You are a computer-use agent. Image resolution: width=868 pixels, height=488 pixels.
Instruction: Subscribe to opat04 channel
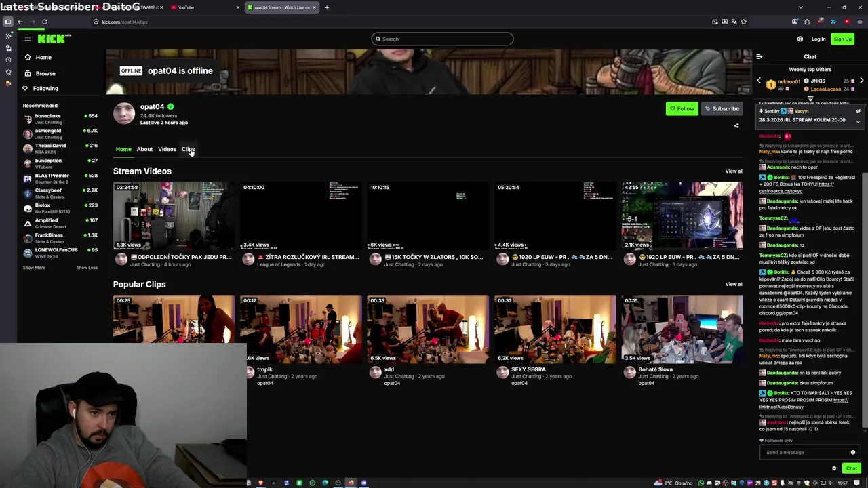coord(722,108)
